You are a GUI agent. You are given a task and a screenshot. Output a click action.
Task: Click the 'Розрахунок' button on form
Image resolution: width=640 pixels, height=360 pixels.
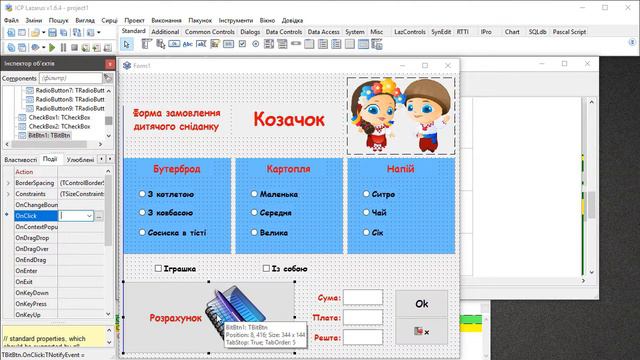(x=209, y=317)
